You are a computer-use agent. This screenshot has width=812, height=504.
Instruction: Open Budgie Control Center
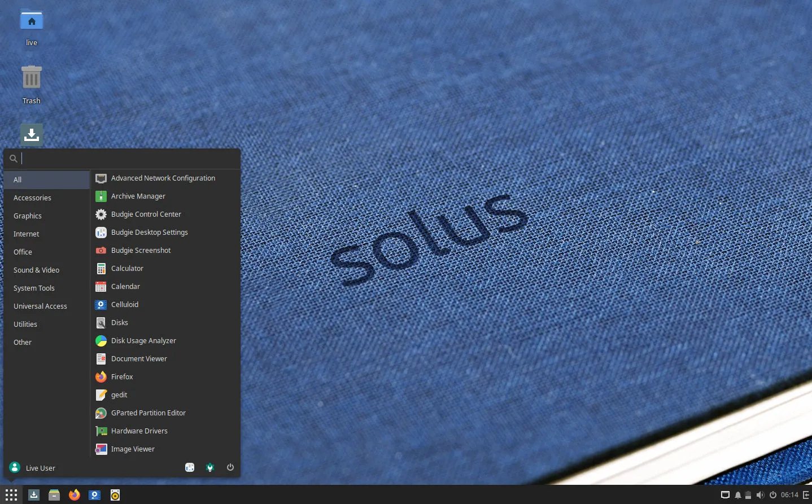[x=165, y=214]
